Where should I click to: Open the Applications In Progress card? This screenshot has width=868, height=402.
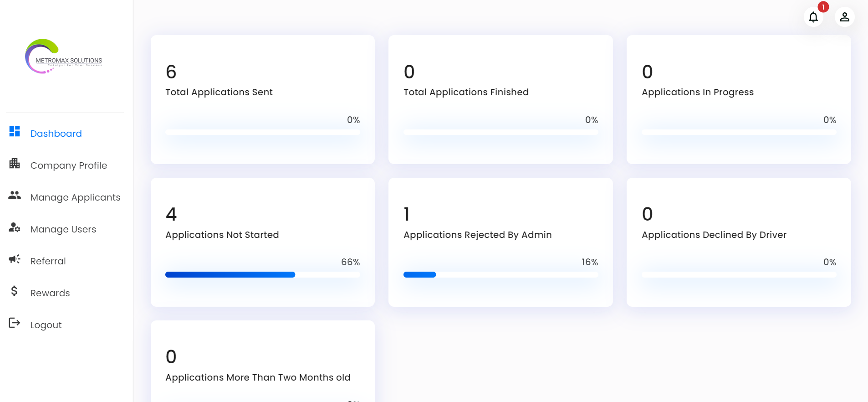[739, 99]
